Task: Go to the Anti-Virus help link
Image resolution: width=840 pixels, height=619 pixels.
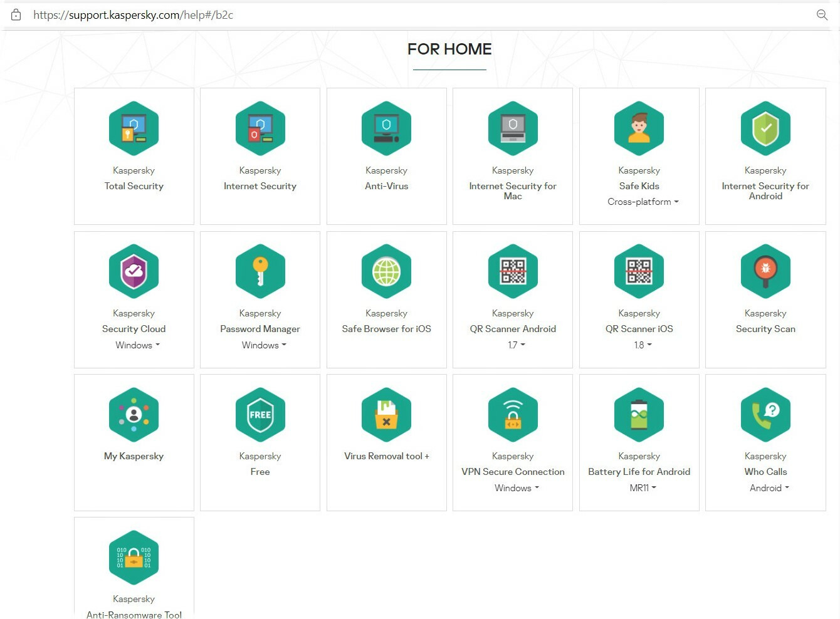Action: click(386, 186)
